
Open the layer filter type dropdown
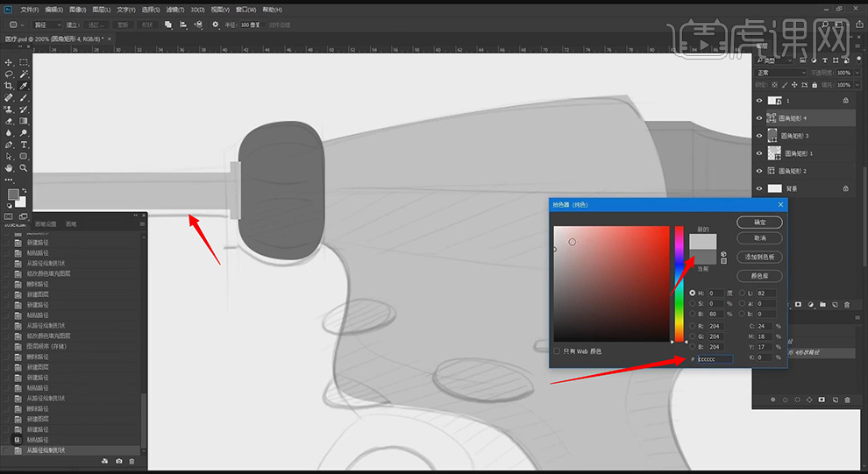774,60
